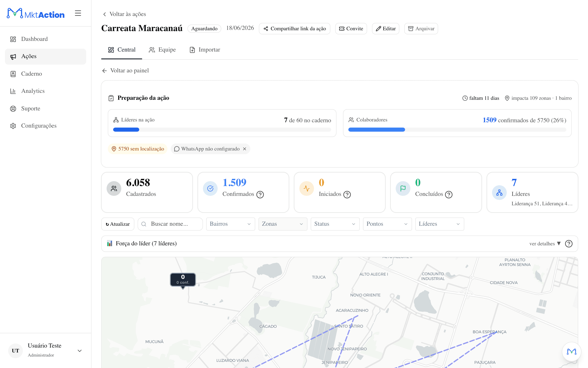
Task: Click Liderança 51, Liderança 4… text
Action: tap(542, 204)
